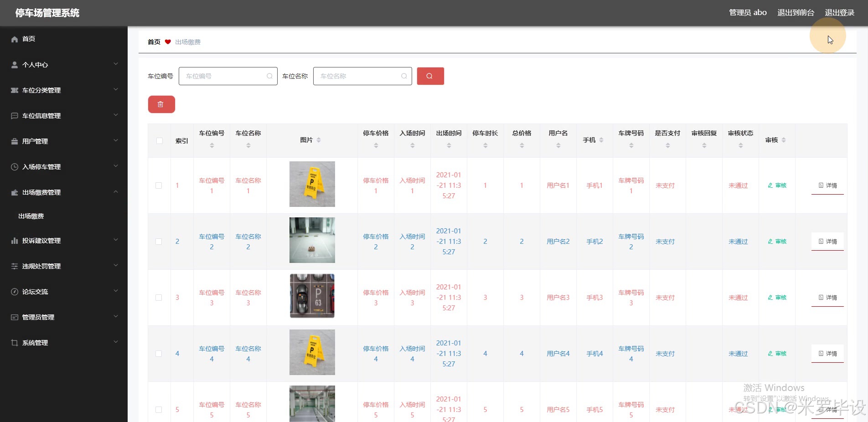Check the checkbox for row 1

pyautogui.click(x=159, y=185)
